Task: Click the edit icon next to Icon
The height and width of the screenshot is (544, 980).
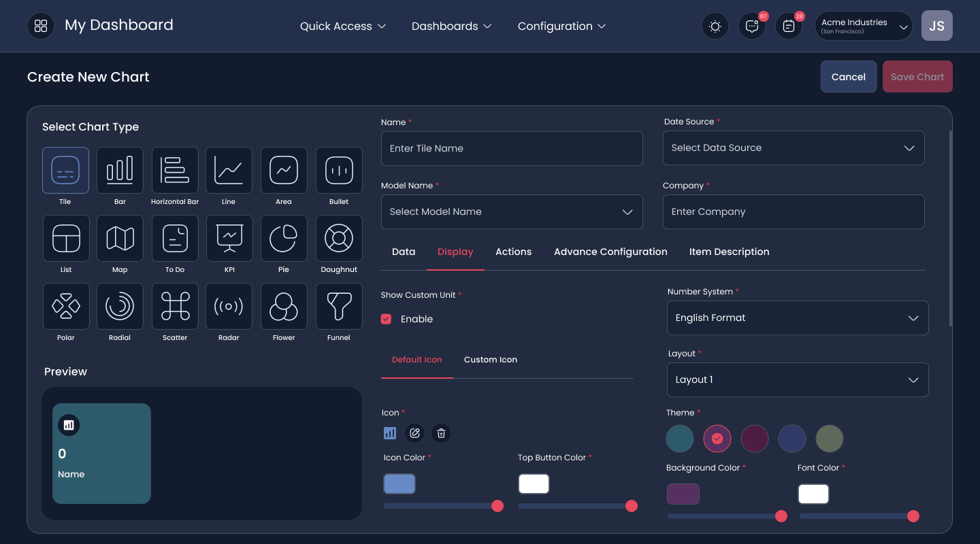Action: point(415,433)
